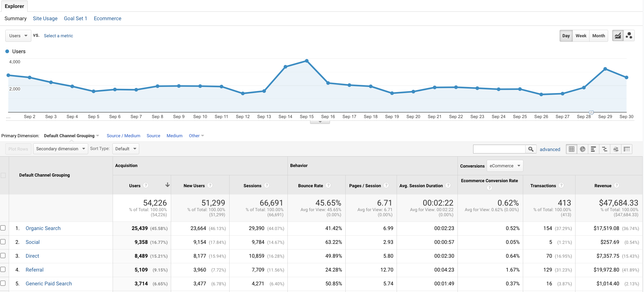The image size is (644, 292).
Task: Open the Ecommerce tab
Action: (107, 18)
